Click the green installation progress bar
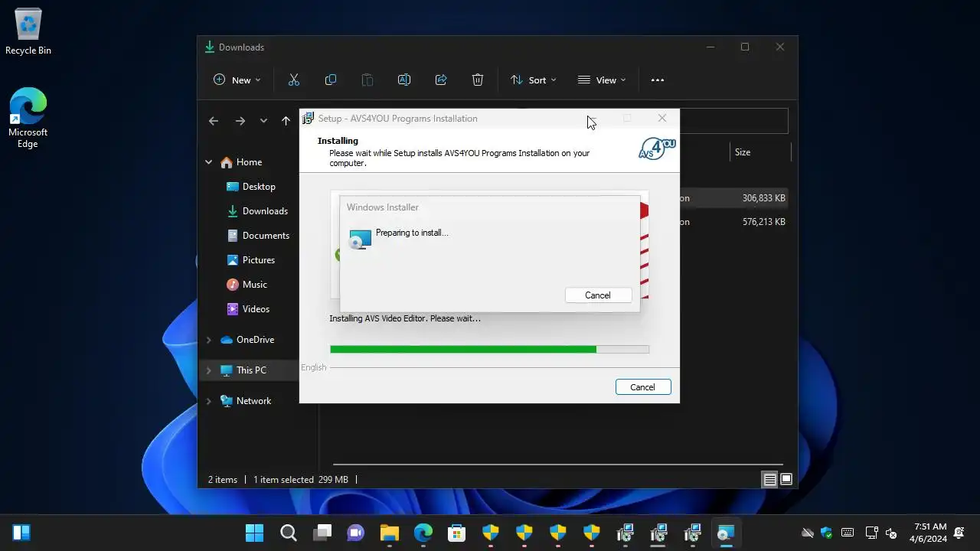 click(x=489, y=350)
